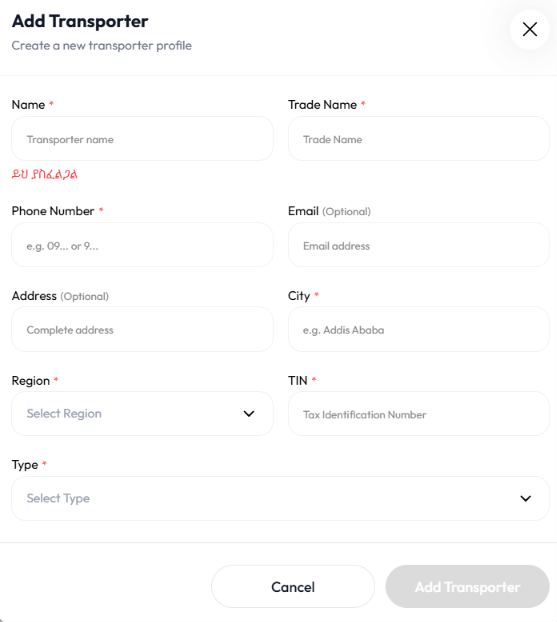Click the Add Transporter dialog heading
Viewport: 557px width, 622px height.
tap(80, 21)
